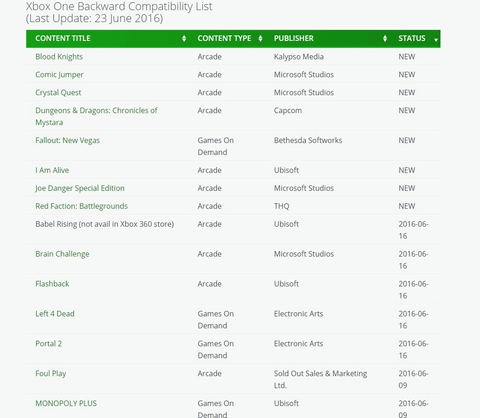Sort by Publisher arrow icon
This screenshot has width=480, height=418.
385,39
